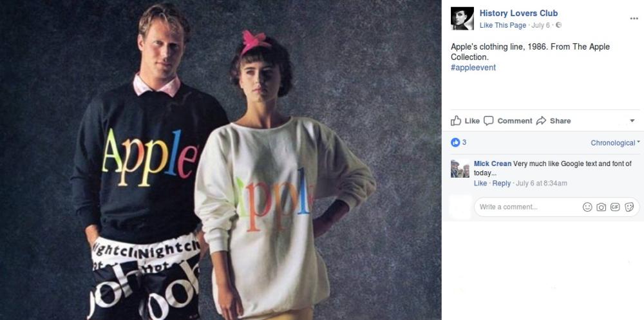Open the History Lovers Club page link

coord(518,13)
